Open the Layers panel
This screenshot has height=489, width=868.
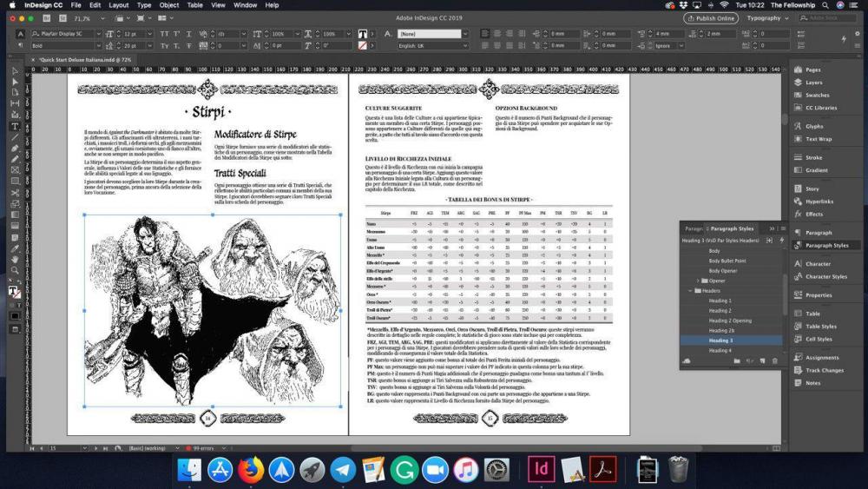coord(813,83)
